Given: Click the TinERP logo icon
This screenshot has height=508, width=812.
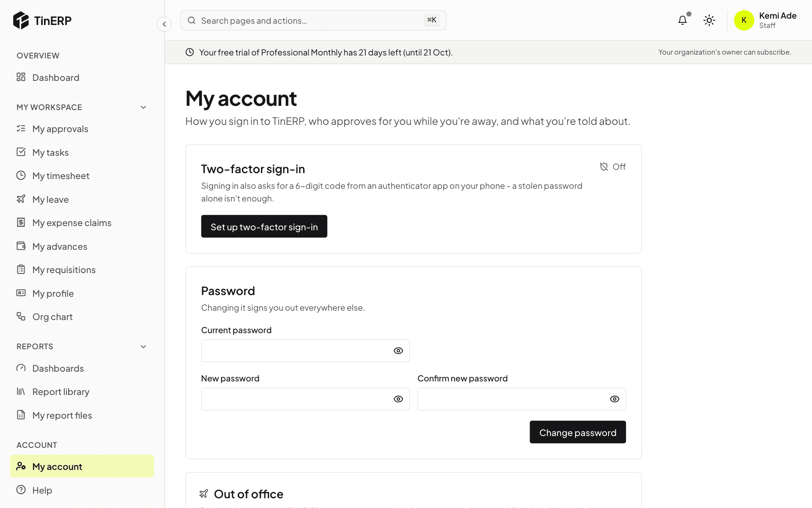Looking at the screenshot, I should click(21, 20).
